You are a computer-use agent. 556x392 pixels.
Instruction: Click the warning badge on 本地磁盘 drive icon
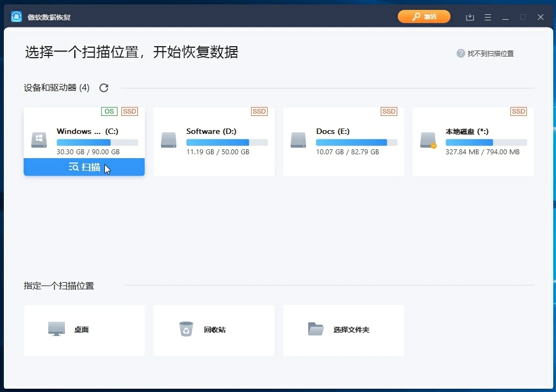click(432, 146)
